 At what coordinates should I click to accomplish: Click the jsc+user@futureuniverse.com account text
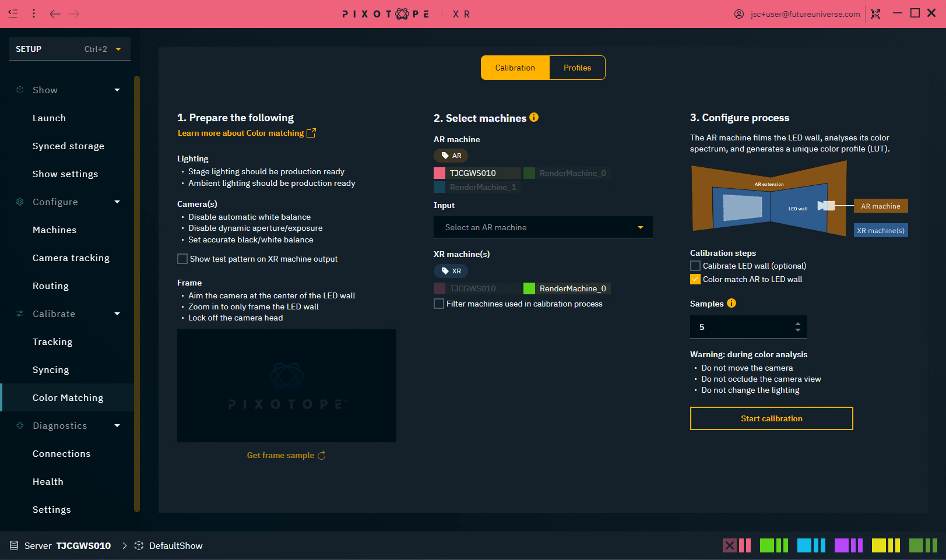806,14
